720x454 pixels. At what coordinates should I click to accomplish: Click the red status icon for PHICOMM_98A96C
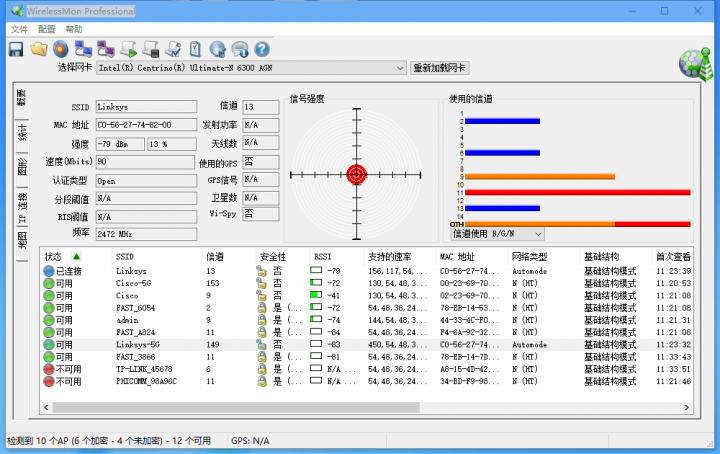click(x=49, y=381)
